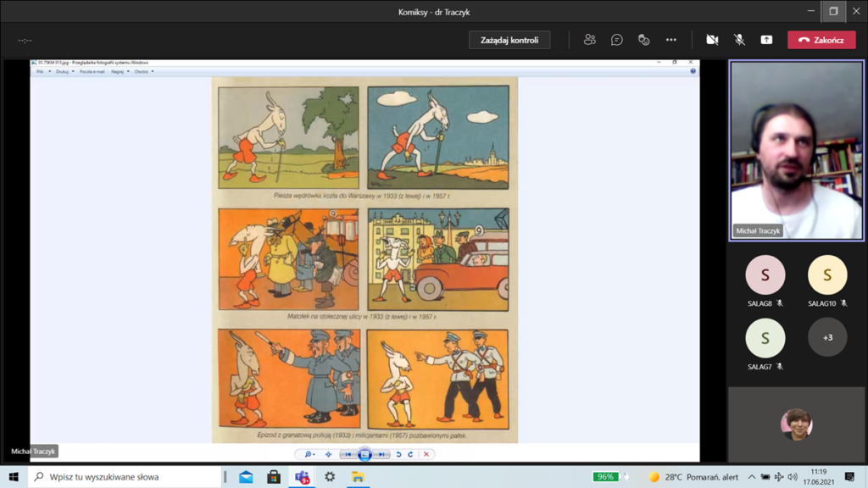This screenshot has height=488, width=868.
Task: Expand the Drukuj menu dropdown arrow
Action: [x=73, y=71]
